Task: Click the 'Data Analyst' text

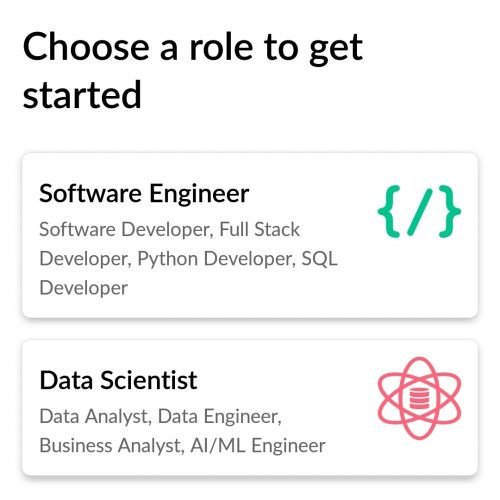Action: pyautogui.click(x=95, y=417)
